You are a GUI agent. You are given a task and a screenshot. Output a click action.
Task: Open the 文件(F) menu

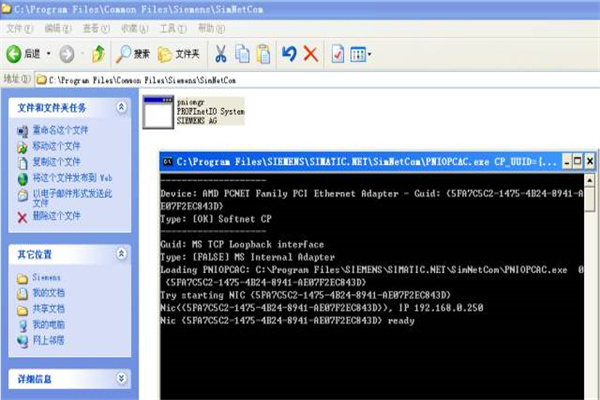click(20, 29)
